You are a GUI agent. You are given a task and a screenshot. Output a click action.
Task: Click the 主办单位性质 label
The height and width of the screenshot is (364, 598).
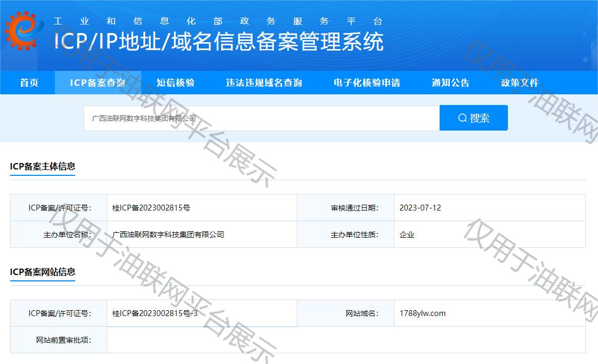pos(354,234)
